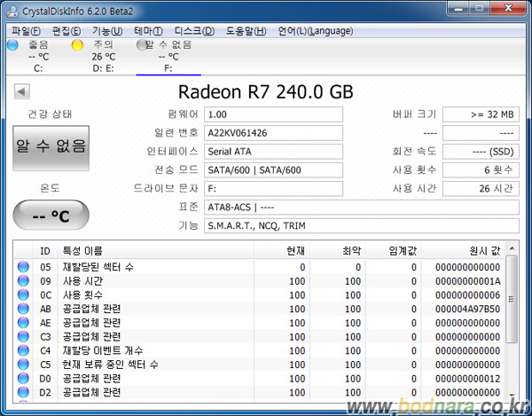532x416 pixels.
Task: Click status orb for attribute D2 row
Action: pyautogui.click(x=23, y=392)
